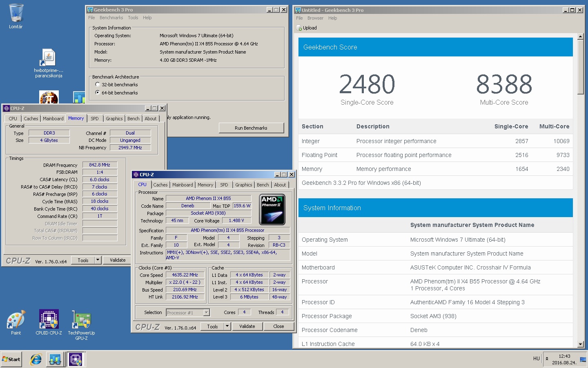This screenshot has height=368, width=588.
Task: Open Help menu in Untitled Geekbench window
Action: tap(333, 18)
